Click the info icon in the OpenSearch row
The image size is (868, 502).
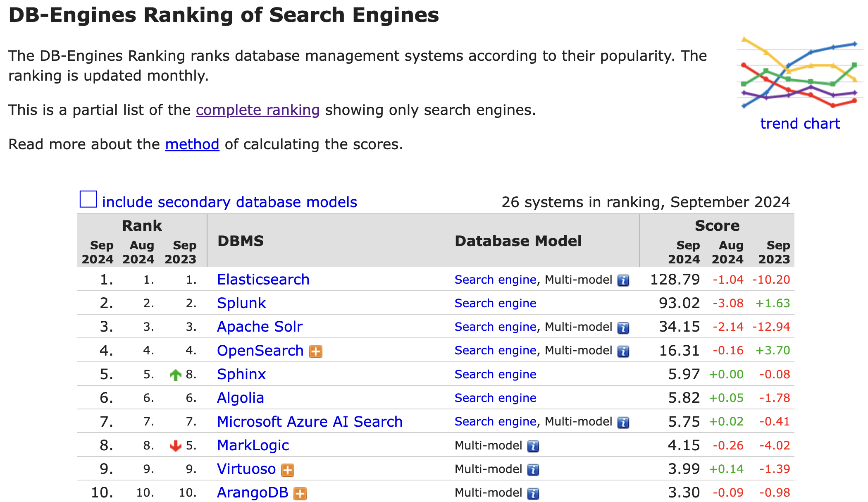(623, 351)
